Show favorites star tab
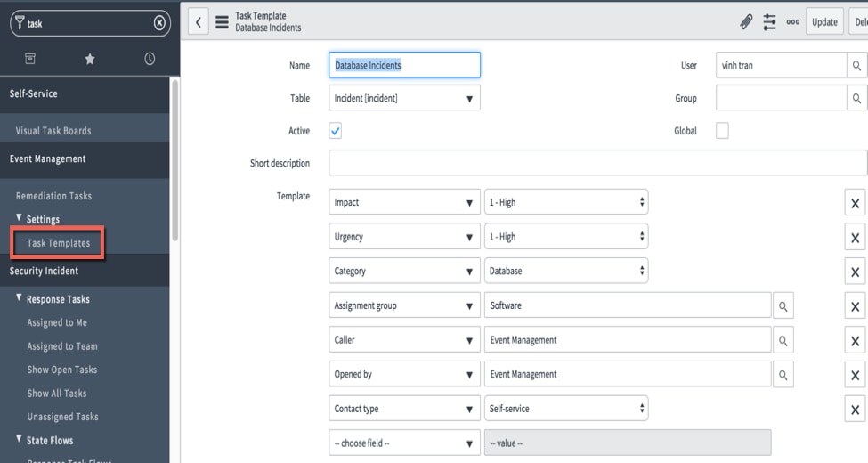The width and height of the screenshot is (868, 463). [x=90, y=58]
